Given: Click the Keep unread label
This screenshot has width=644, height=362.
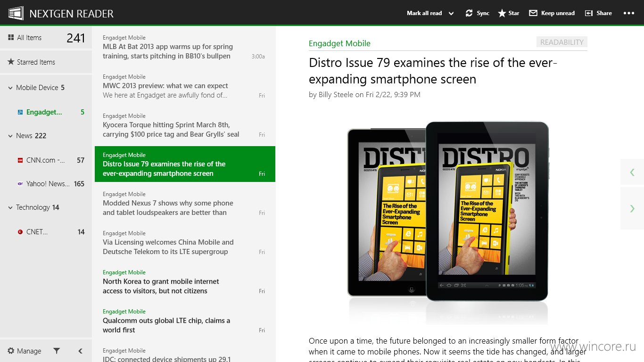Looking at the screenshot, I should pyautogui.click(x=558, y=13).
